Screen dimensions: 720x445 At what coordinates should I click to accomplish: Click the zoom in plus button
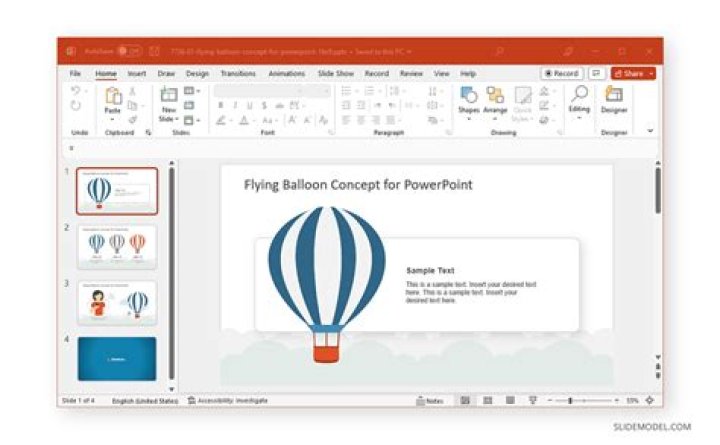pos(616,400)
